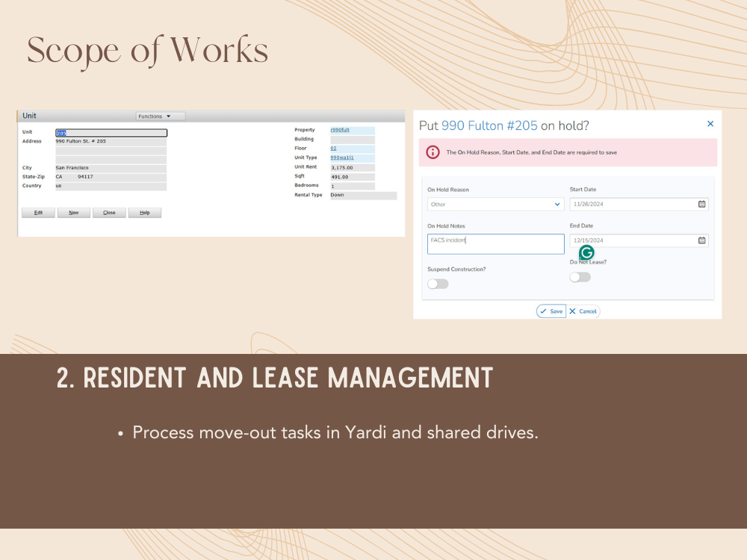Click the Country field showing us

[111, 186]
